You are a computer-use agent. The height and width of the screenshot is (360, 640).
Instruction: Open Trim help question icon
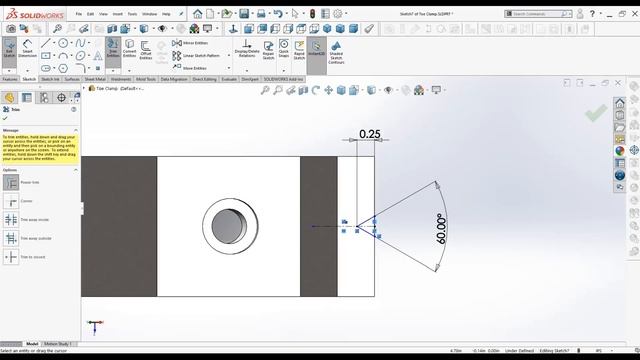[x=74, y=109]
